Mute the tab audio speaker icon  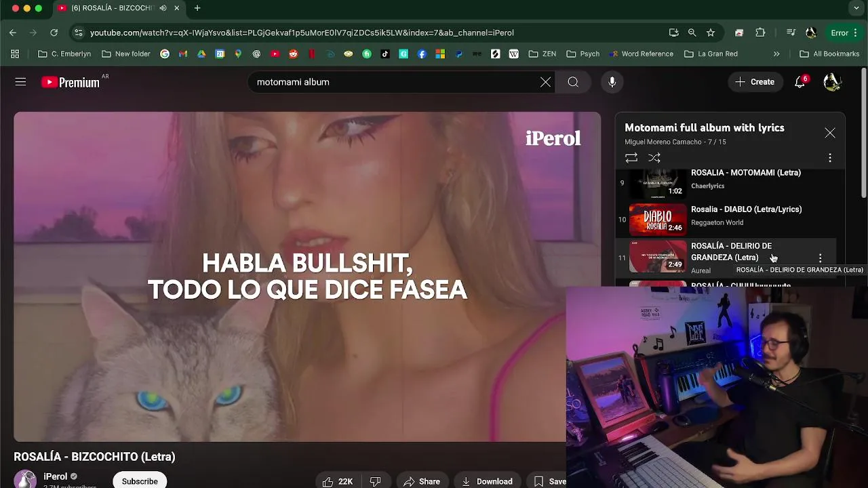(x=163, y=8)
